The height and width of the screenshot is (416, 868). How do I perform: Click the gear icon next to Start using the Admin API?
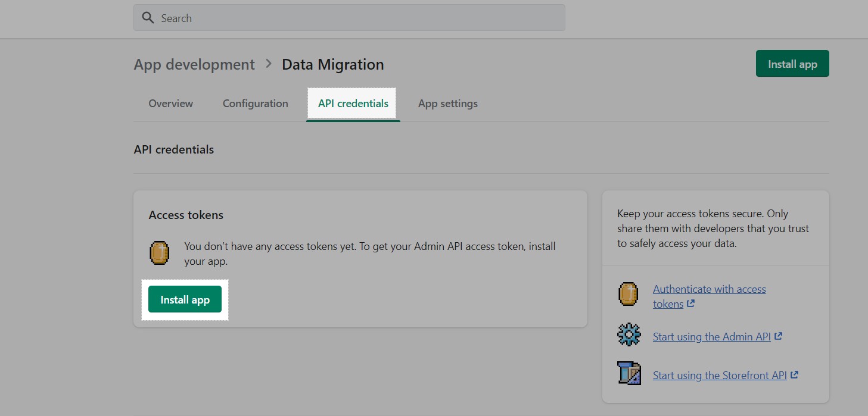(x=629, y=334)
